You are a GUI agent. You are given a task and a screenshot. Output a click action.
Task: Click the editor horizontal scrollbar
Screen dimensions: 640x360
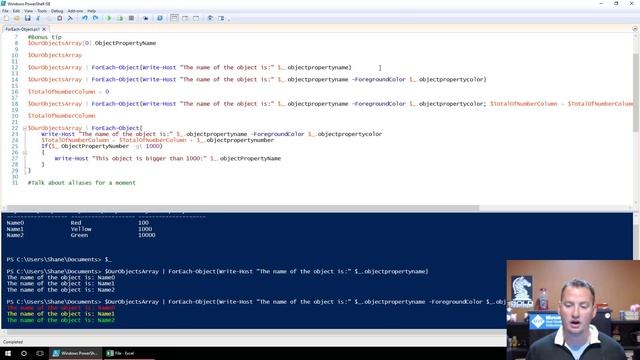pos(242,208)
